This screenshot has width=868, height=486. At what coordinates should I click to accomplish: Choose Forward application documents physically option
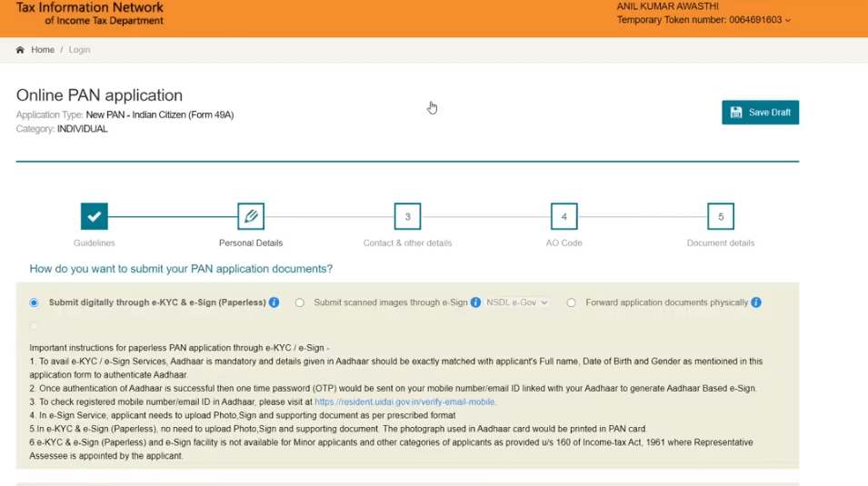click(572, 303)
